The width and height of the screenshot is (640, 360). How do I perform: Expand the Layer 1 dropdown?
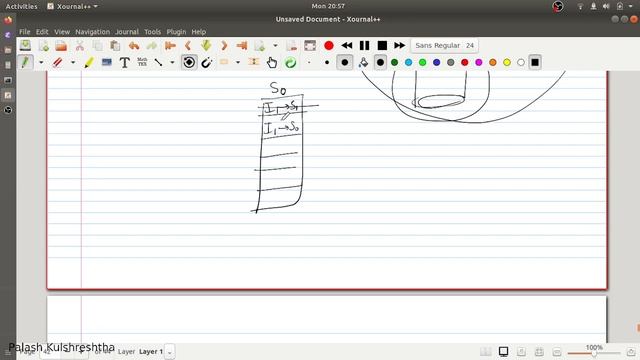[170, 351]
